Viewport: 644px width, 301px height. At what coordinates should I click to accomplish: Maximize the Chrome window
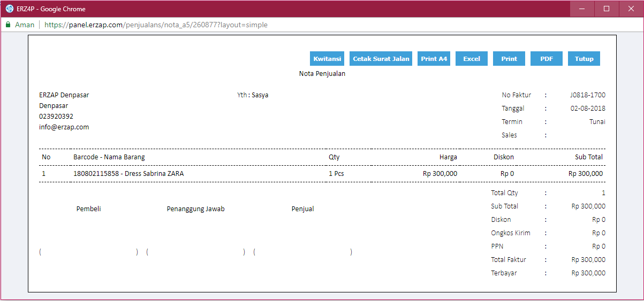(x=607, y=9)
